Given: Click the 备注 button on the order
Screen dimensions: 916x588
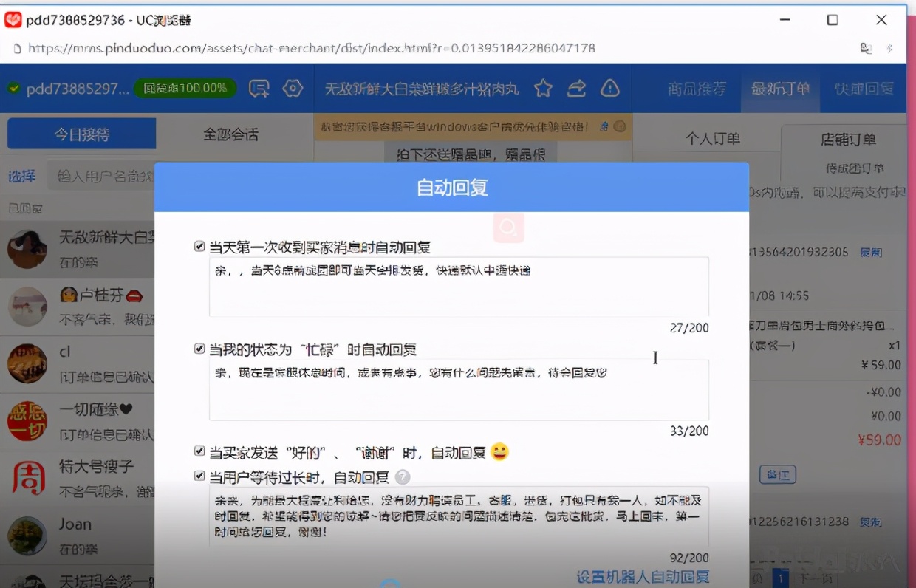Looking at the screenshot, I should pyautogui.click(x=778, y=476).
